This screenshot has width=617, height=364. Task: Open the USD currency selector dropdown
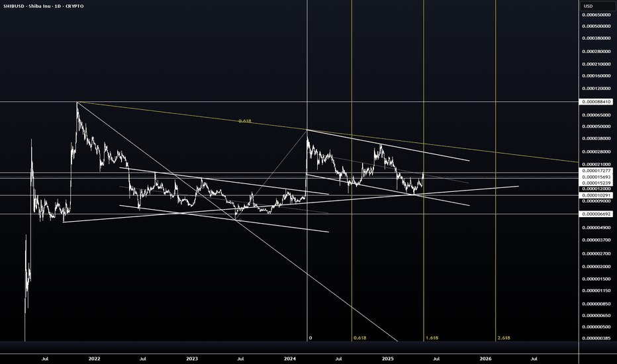(x=598, y=6)
